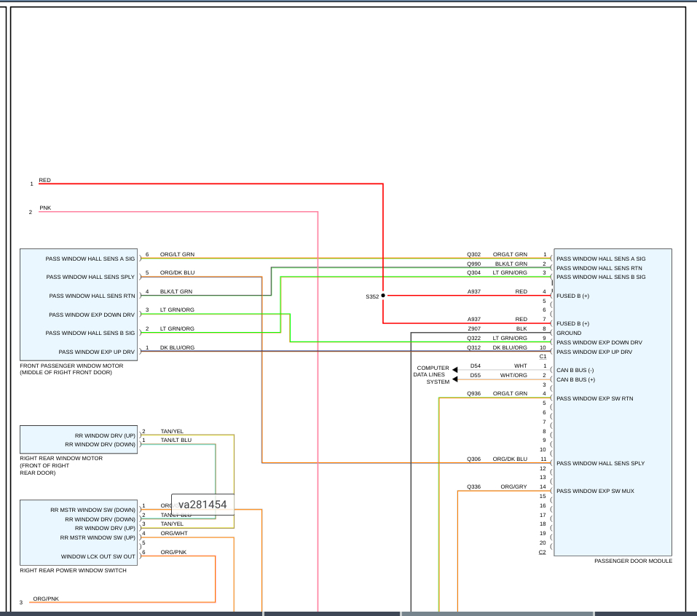Click the C1 connector label
The height and width of the screenshot is (616, 697).
[543, 357]
